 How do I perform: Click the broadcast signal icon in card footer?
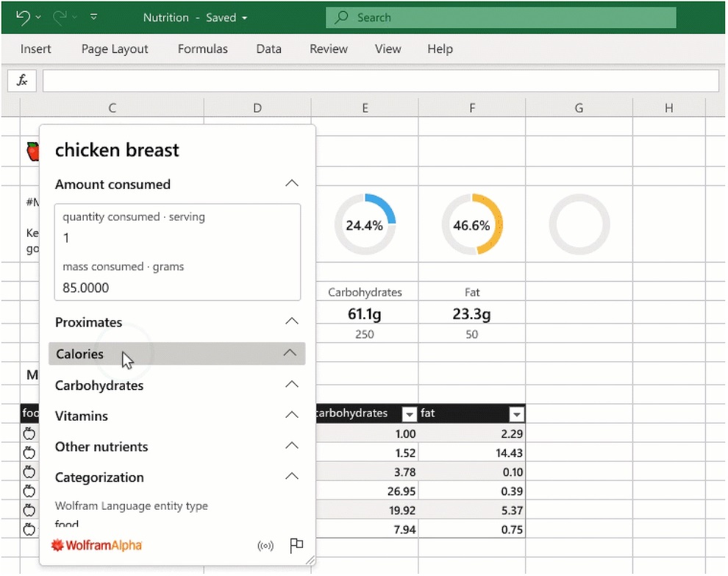coord(265,546)
